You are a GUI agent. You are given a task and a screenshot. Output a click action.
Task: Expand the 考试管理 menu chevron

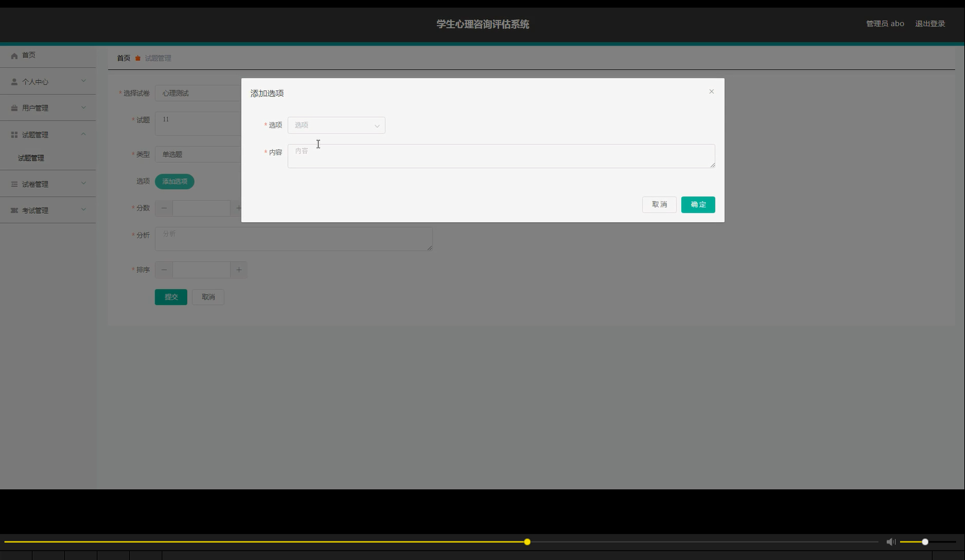coord(83,210)
